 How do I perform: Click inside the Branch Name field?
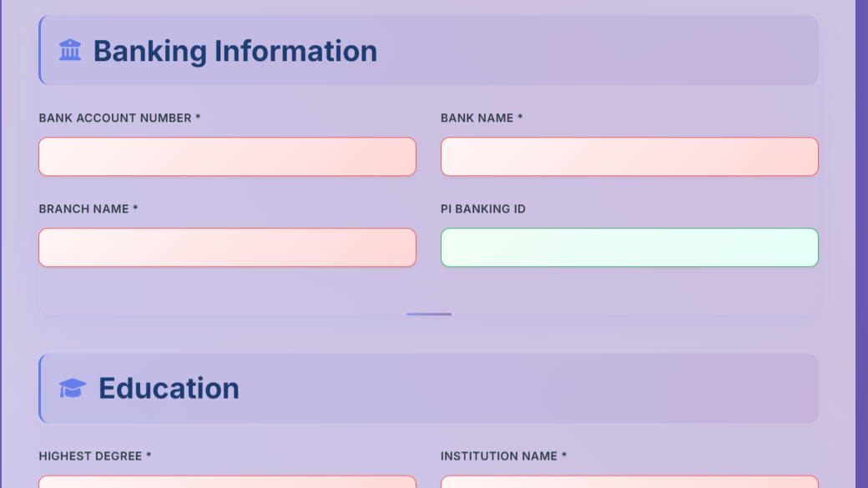point(228,247)
